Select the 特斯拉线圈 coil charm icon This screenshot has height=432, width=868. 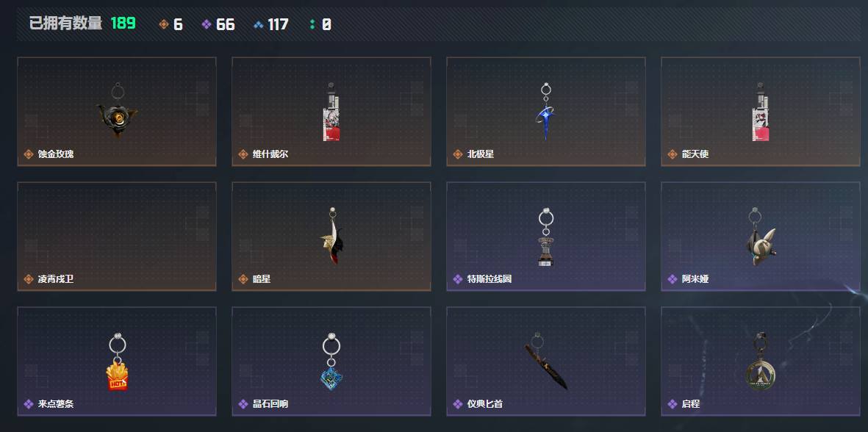546,237
